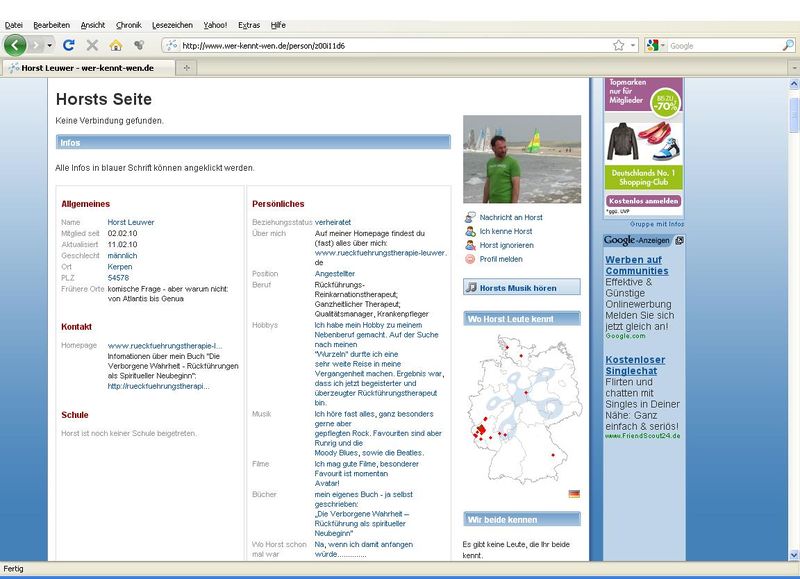The width and height of the screenshot is (800, 579).
Task: Open the search engine selection dropdown
Action: coord(662,44)
